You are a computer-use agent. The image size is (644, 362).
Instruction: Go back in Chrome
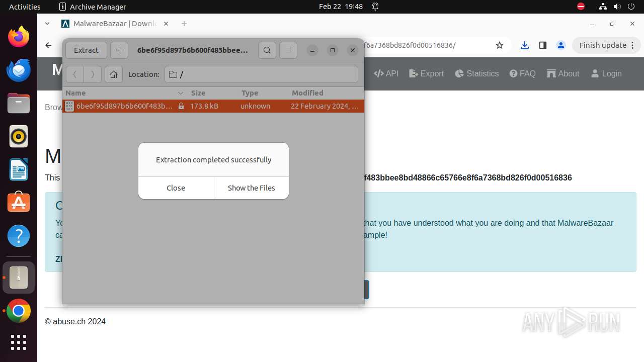click(x=48, y=45)
